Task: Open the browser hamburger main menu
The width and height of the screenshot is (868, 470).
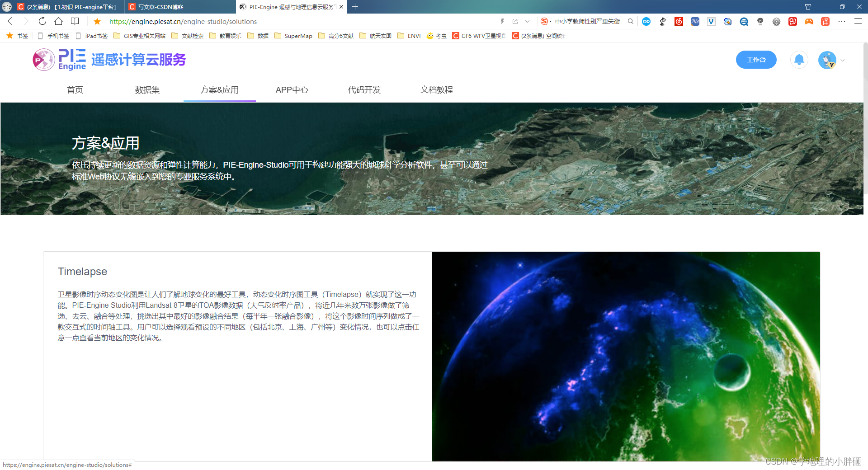Action: (858, 21)
